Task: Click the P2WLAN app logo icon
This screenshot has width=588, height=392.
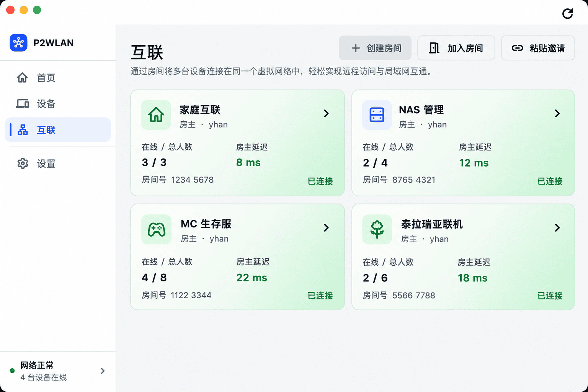Action: click(18, 43)
